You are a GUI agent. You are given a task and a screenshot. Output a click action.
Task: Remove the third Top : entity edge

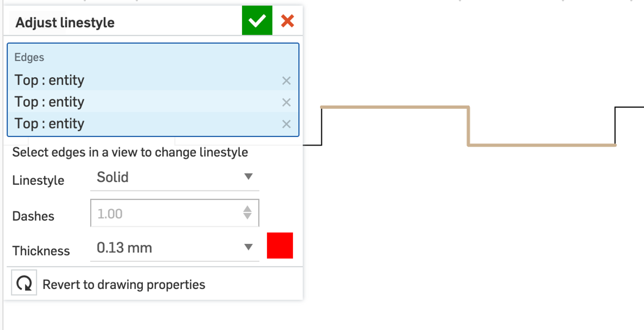tap(286, 124)
